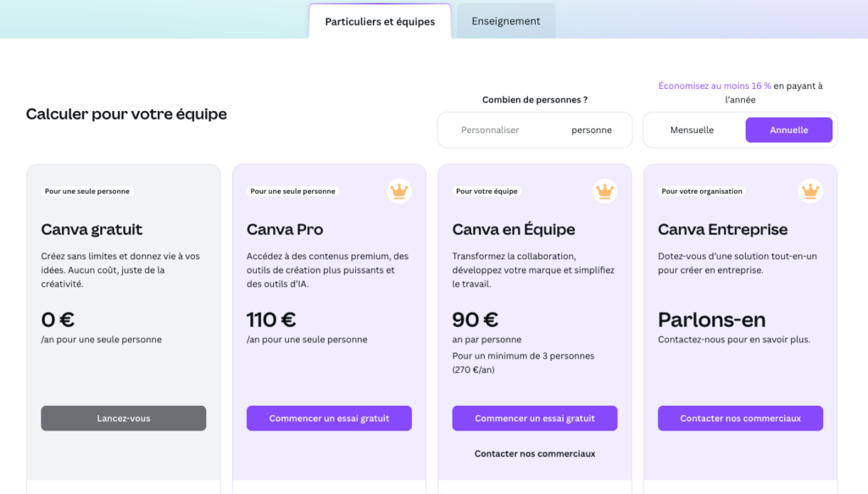This screenshot has height=494, width=868.
Task: Click the 110 € price
Action: point(271,319)
